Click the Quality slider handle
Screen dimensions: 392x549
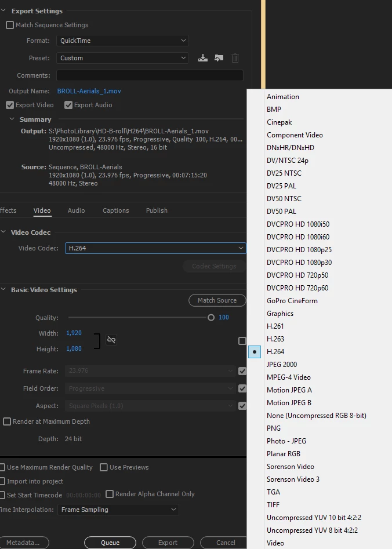pos(211,318)
